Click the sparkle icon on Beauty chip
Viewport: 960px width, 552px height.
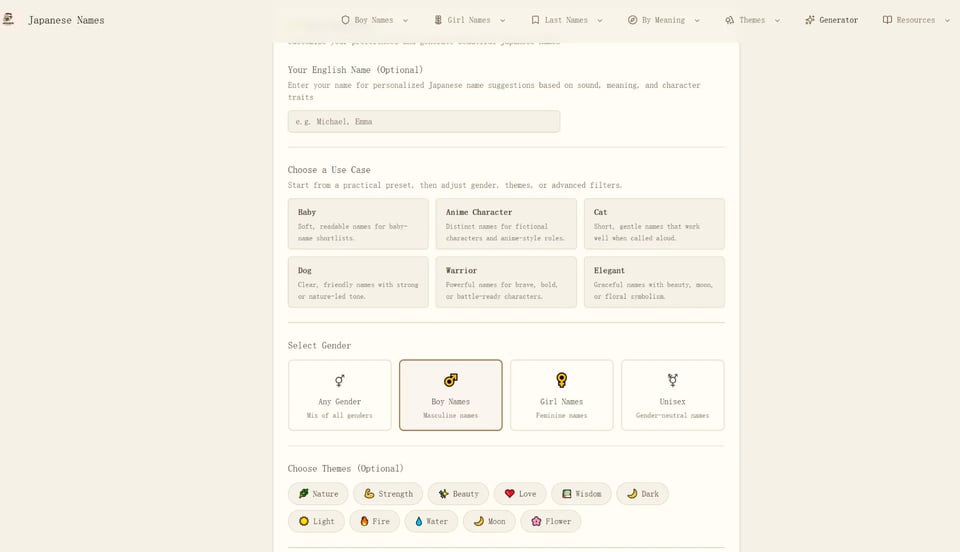coord(444,493)
